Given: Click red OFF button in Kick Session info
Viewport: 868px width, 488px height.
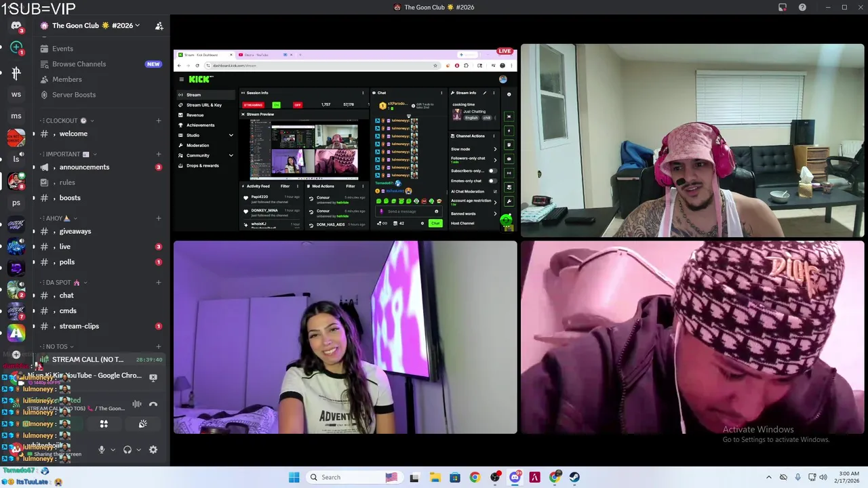Looking at the screenshot, I should [297, 105].
